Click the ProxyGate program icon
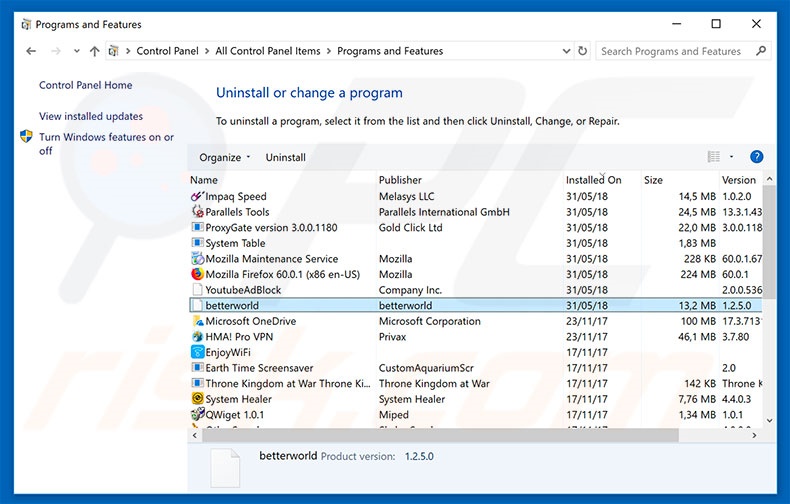Viewport: 790px width, 504px height. 198,227
